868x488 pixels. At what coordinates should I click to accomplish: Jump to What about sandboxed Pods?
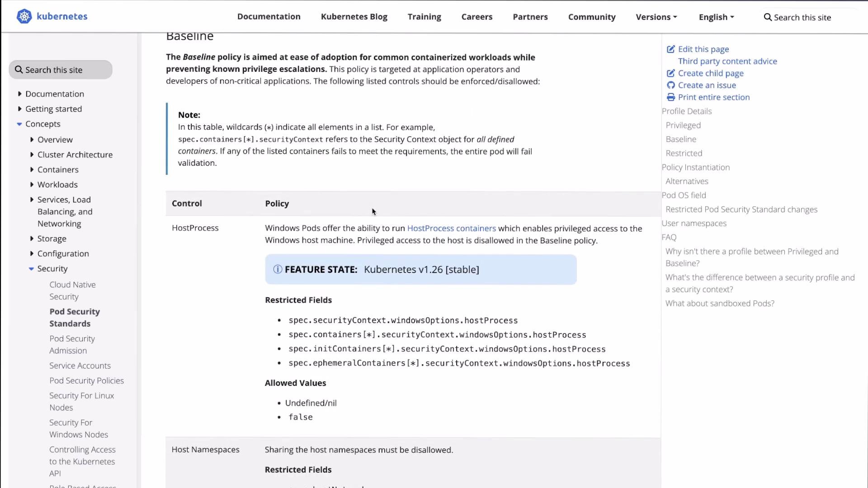click(x=720, y=303)
